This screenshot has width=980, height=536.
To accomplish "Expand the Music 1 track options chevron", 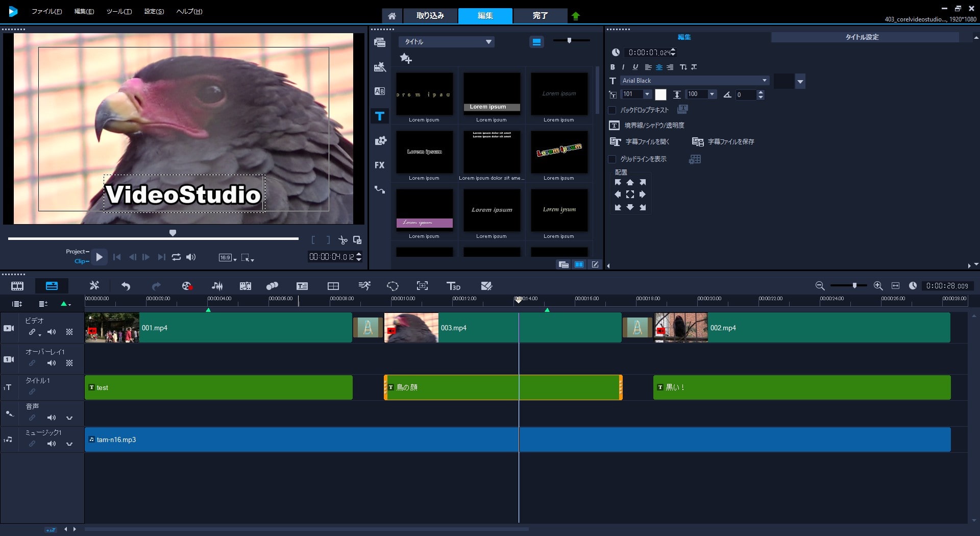I will click(x=69, y=444).
